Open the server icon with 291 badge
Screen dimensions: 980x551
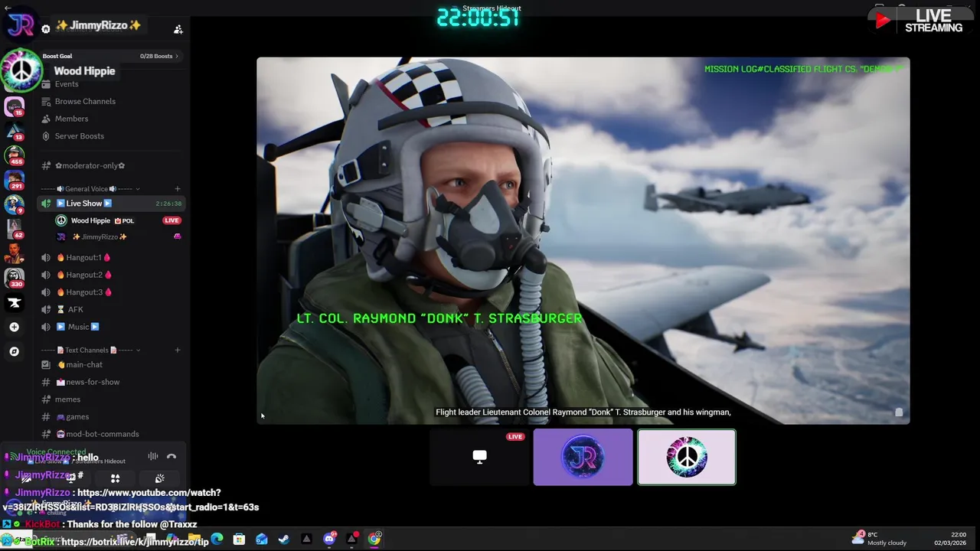point(15,181)
